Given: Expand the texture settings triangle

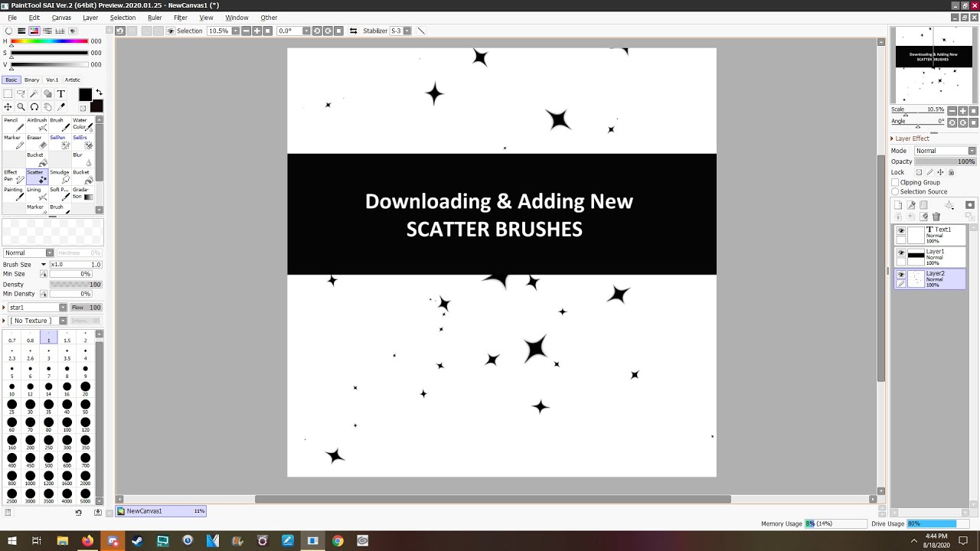Looking at the screenshot, I should pyautogui.click(x=5, y=321).
